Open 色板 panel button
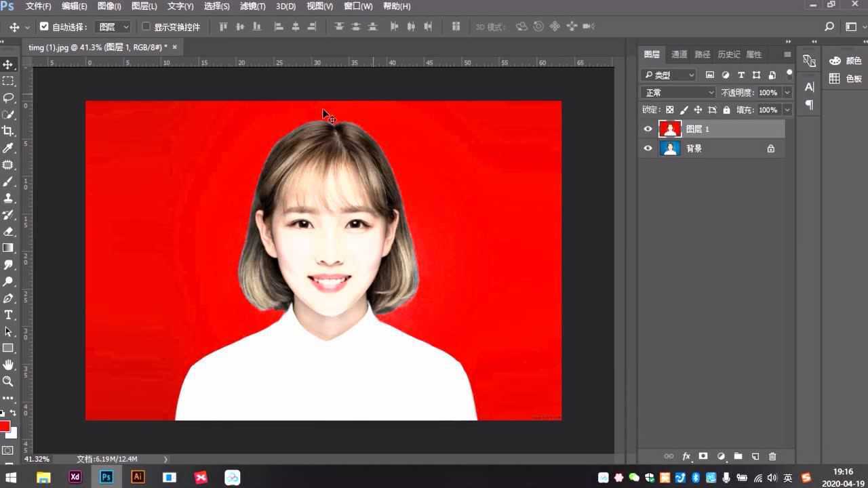Image resolution: width=868 pixels, height=488 pixels. click(x=846, y=79)
